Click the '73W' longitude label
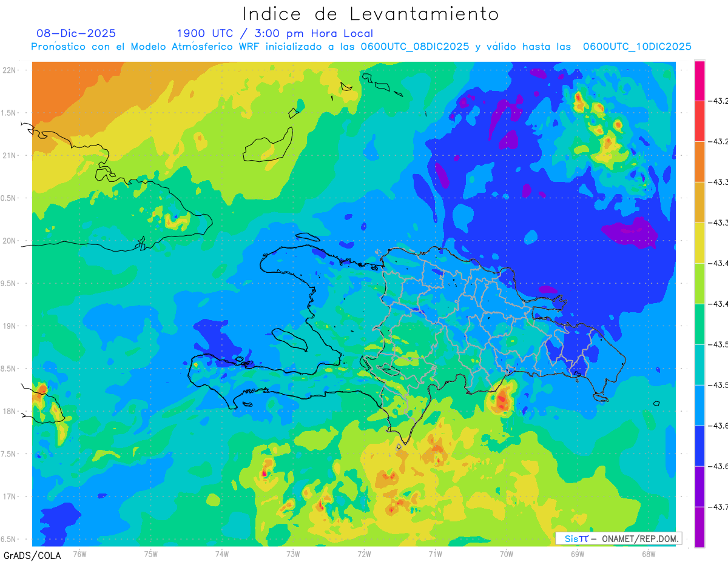This screenshot has width=728, height=562. [293, 554]
